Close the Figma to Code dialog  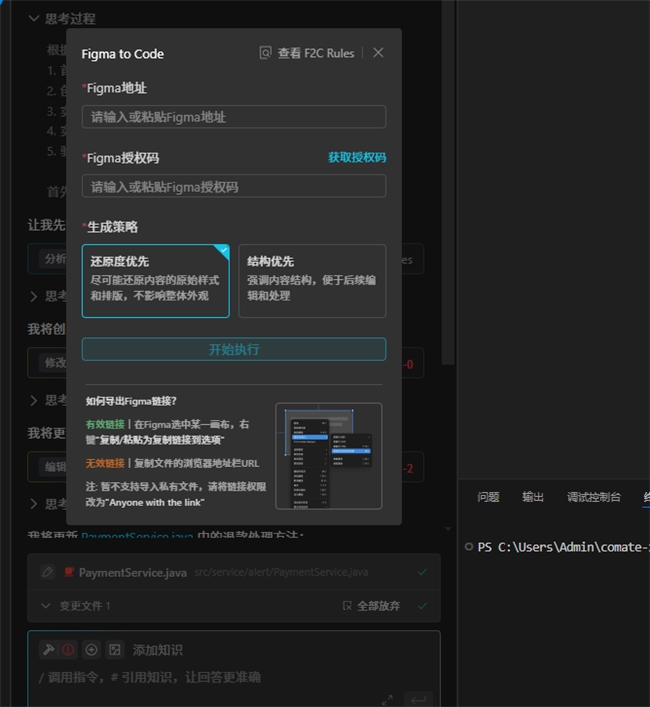[378, 53]
